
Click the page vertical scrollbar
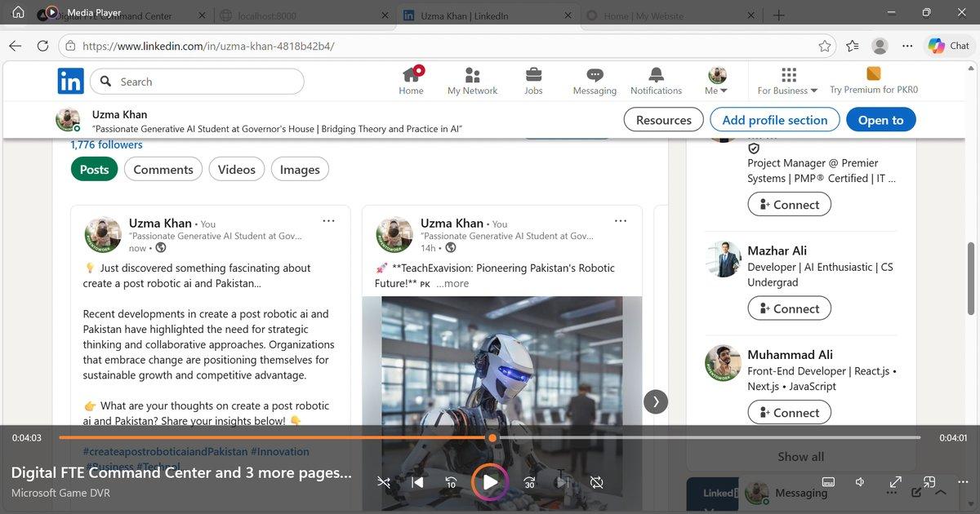coord(971,278)
